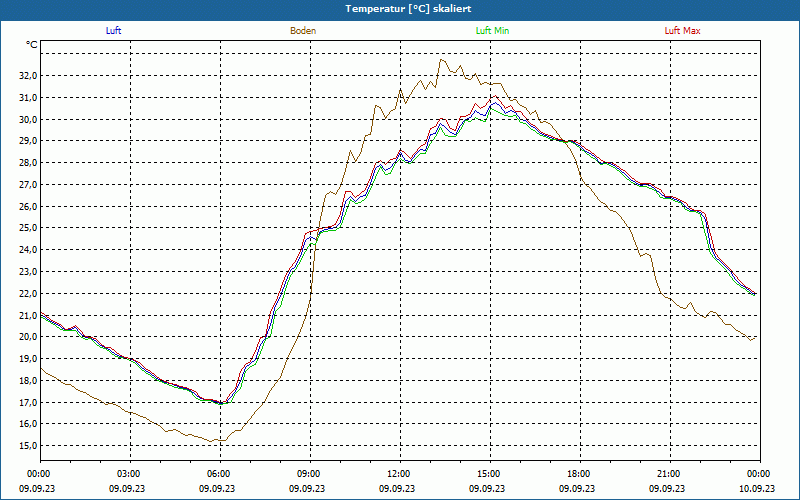Screen dimensions: 800x500
Task: Click the 30,0 y-axis value
Action: (x=27, y=119)
